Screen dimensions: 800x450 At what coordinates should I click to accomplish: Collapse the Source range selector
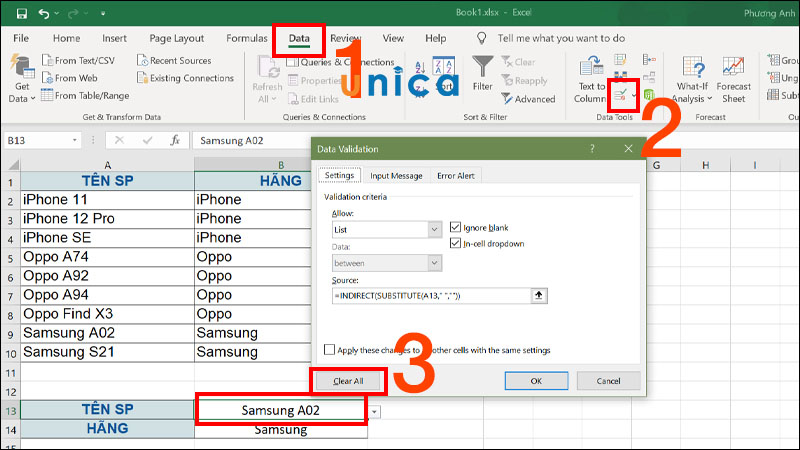click(539, 295)
